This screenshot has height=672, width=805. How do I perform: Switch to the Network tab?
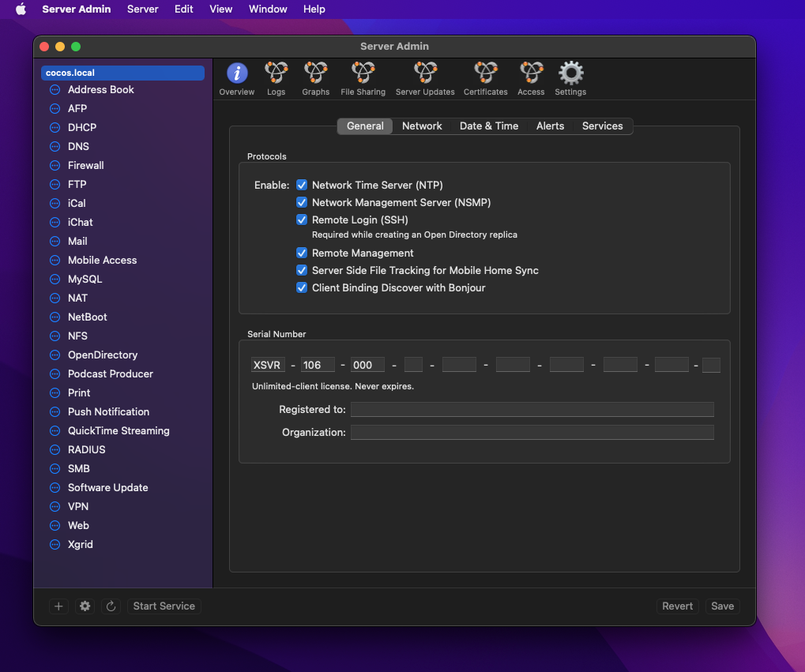422,126
